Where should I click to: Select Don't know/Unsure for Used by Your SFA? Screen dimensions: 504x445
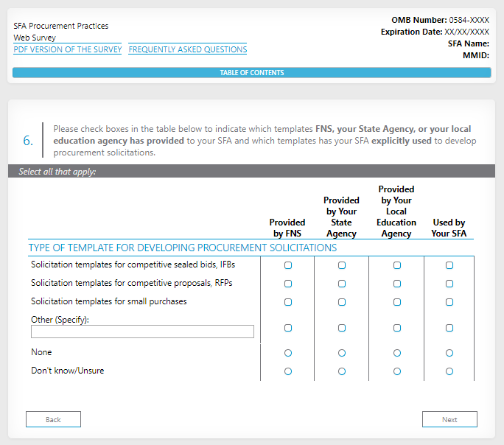click(x=449, y=371)
